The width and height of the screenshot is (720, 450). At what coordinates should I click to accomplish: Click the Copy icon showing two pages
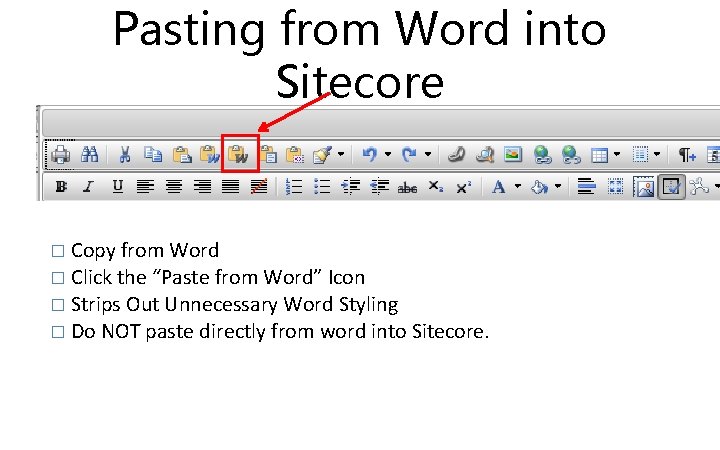click(x=153, y=154)
